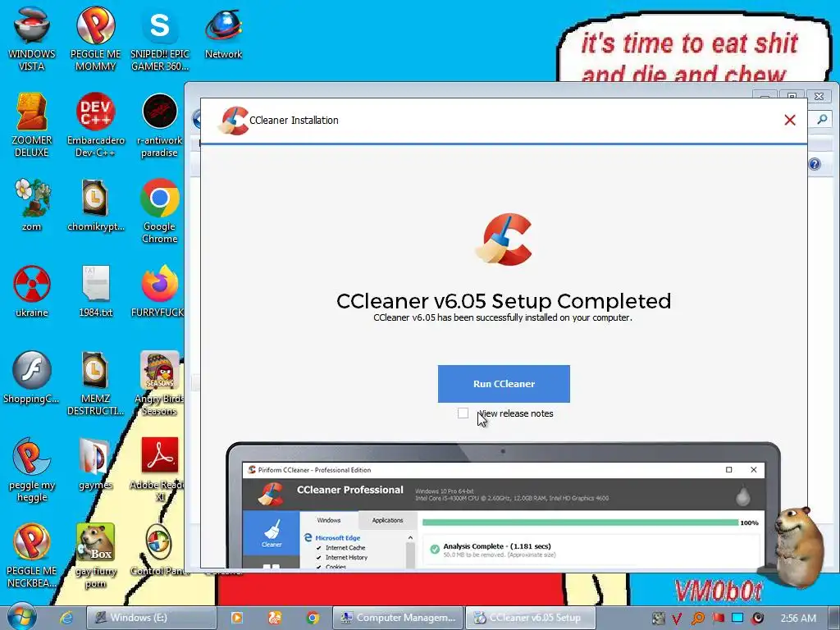The image size is (840, 630).
Task: Click the Chrome icon in the taskbar
Action: point(313,618)
